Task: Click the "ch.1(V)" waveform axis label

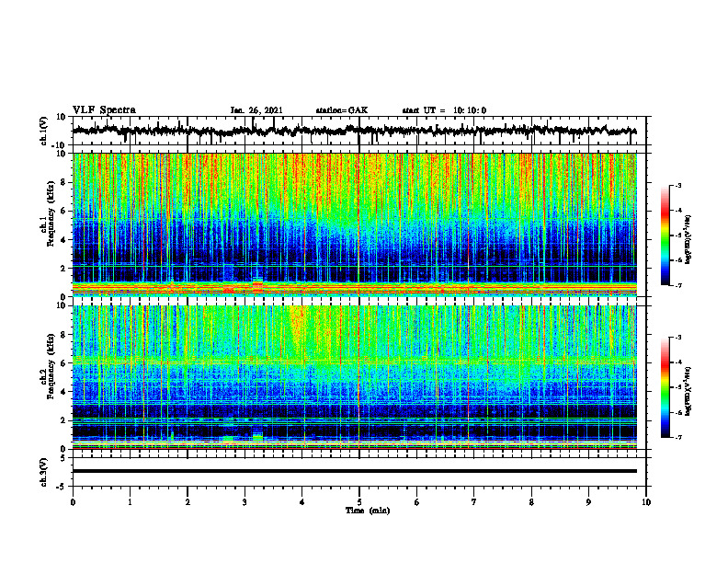Action: (x=44, y=131)
